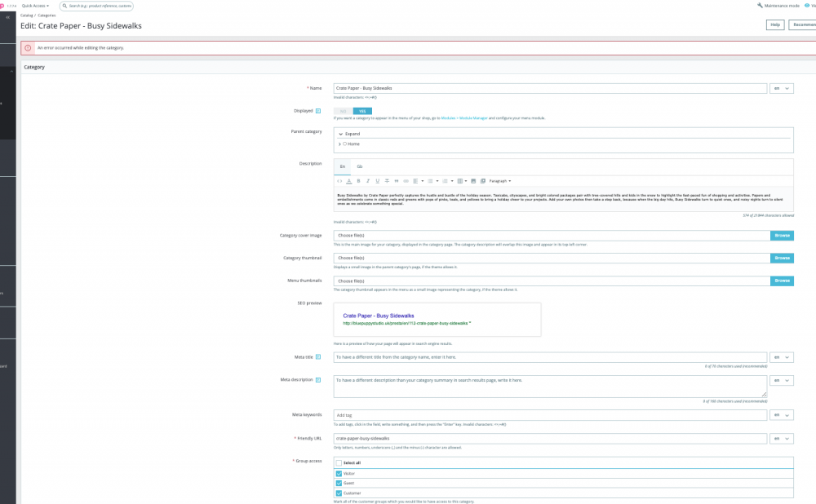Toggle bold formatting in description editor
This screenshot has height=504, width=816.
pos(357,180)
